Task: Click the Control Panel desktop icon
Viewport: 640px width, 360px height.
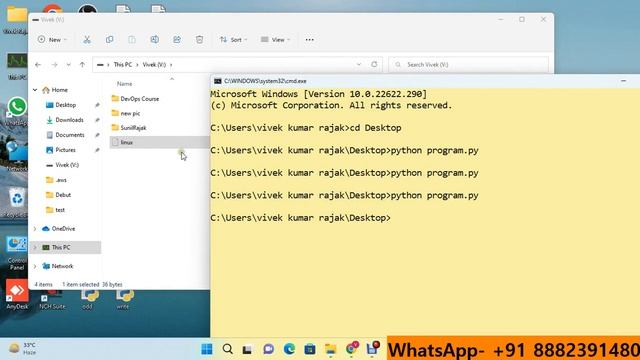Action: pyautogui.click(x=17, y=254)
